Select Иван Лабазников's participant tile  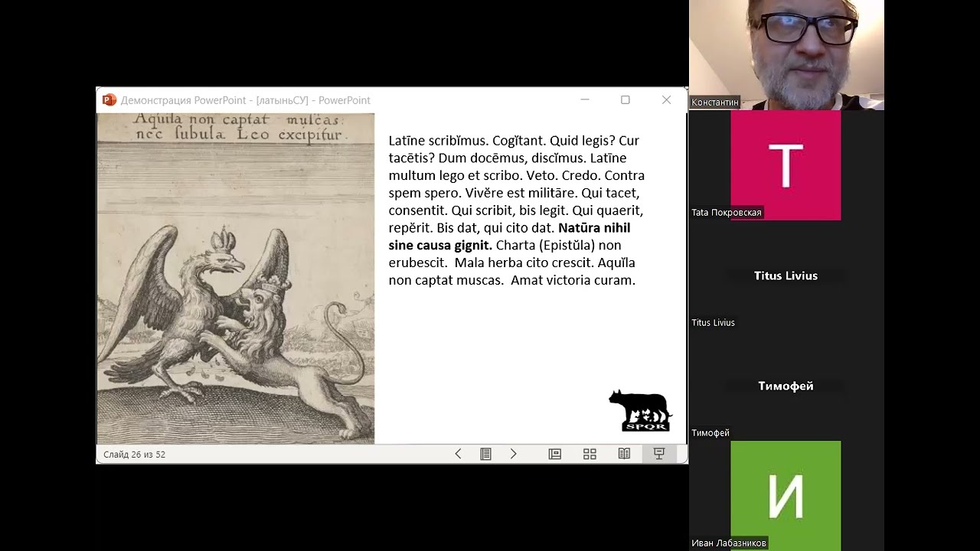786,496
